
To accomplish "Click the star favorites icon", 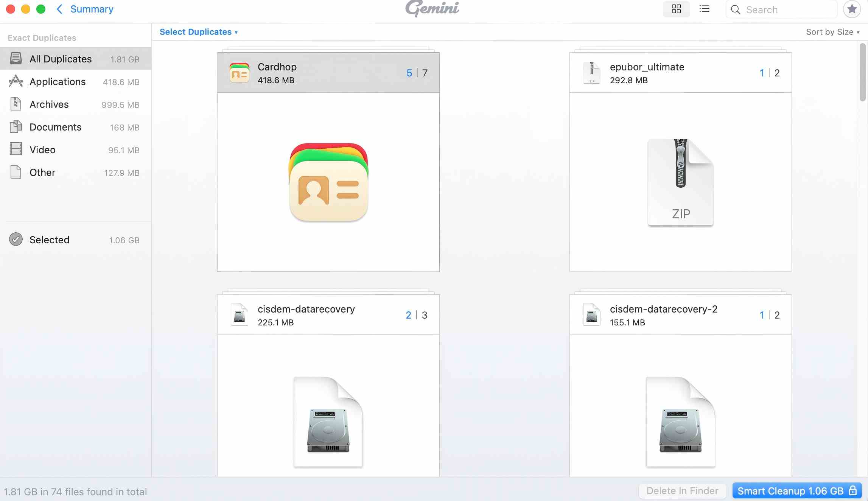I will point(852,9).
